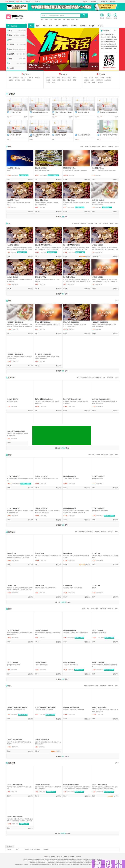Open 查看全部 汽车服务 团购 link

tap(63, 833)
